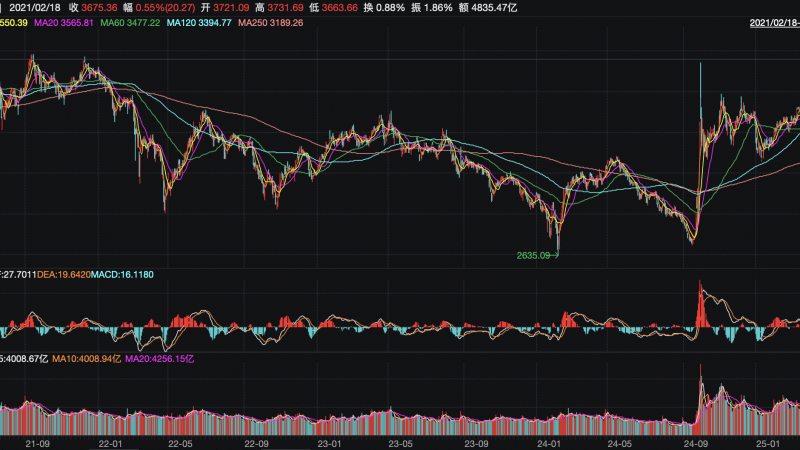800x450 pixels.
Task: Click the 2021/02/18 date in header
Action: (36, 7)
